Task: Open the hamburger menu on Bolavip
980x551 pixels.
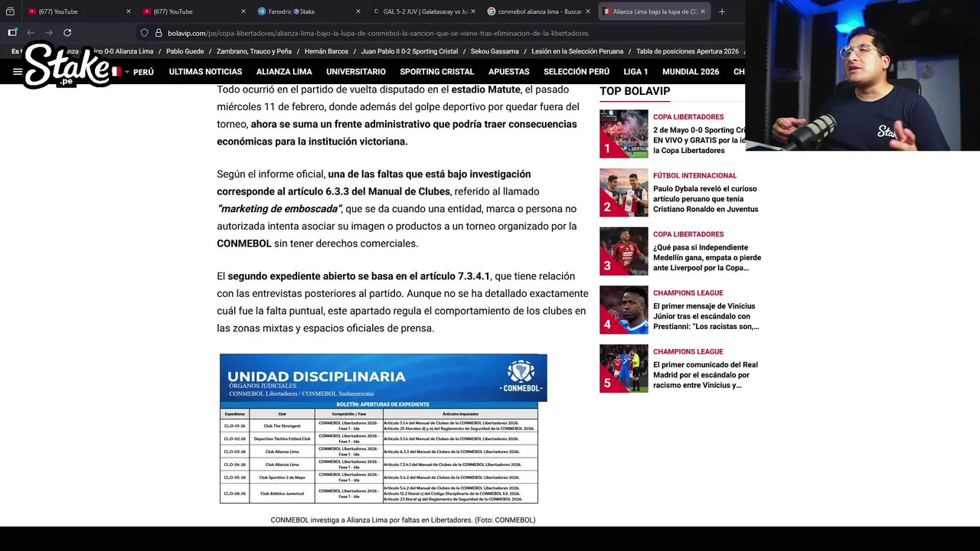Action: [17, 72]
